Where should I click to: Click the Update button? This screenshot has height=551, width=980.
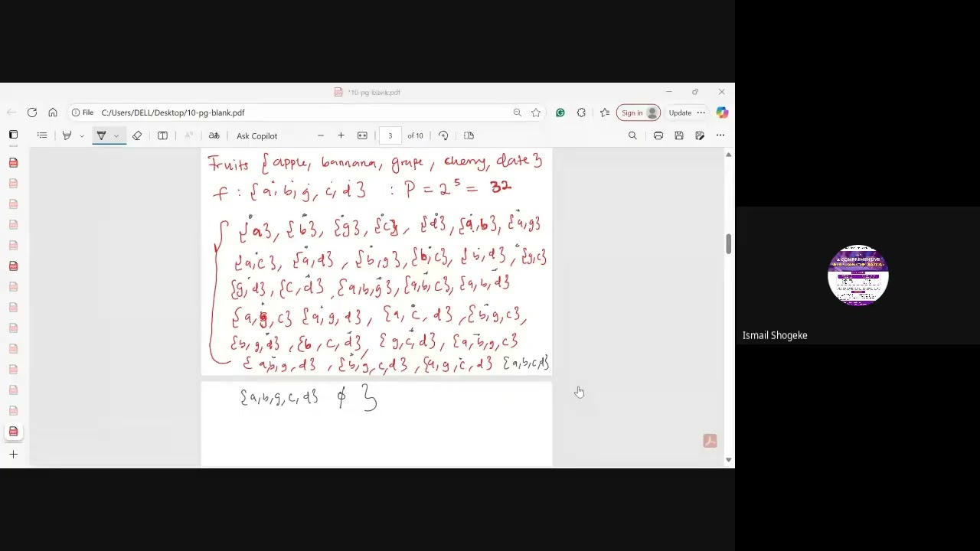[680, 112]
